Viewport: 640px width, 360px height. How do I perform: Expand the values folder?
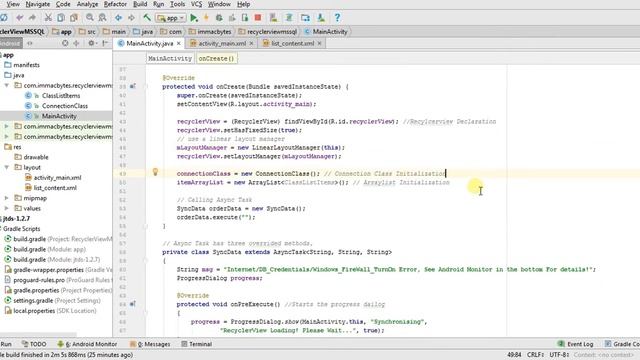[7, 208]
